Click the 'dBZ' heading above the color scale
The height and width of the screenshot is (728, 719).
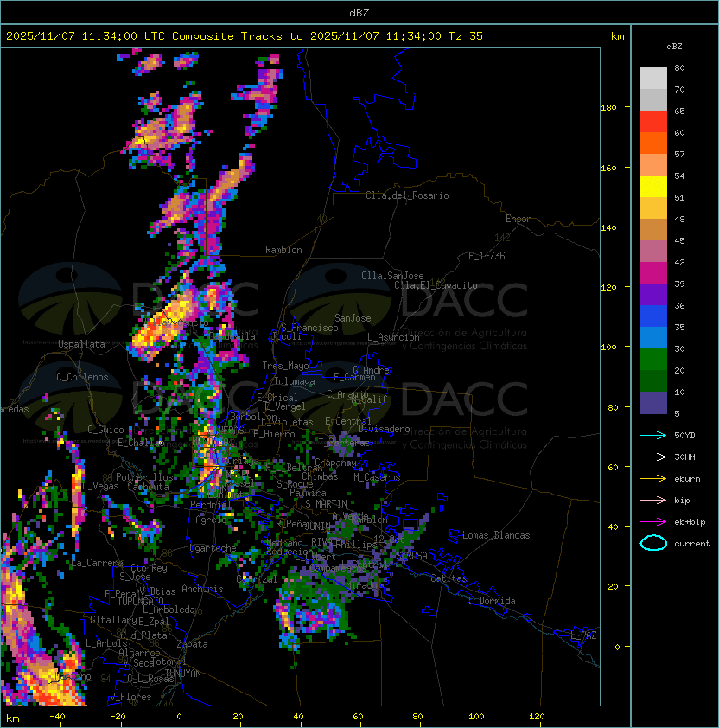click(x=674, y=47)
